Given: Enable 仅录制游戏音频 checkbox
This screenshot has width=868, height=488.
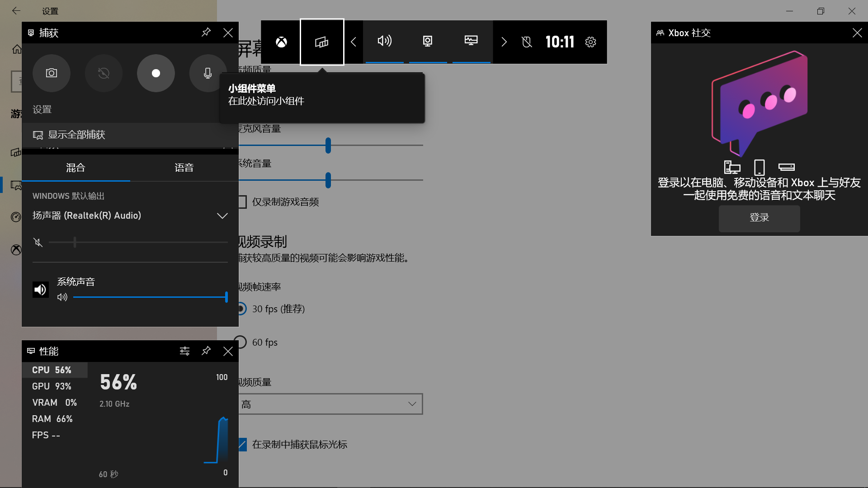Looking at the screenshot, I should (x=241, y=202).
